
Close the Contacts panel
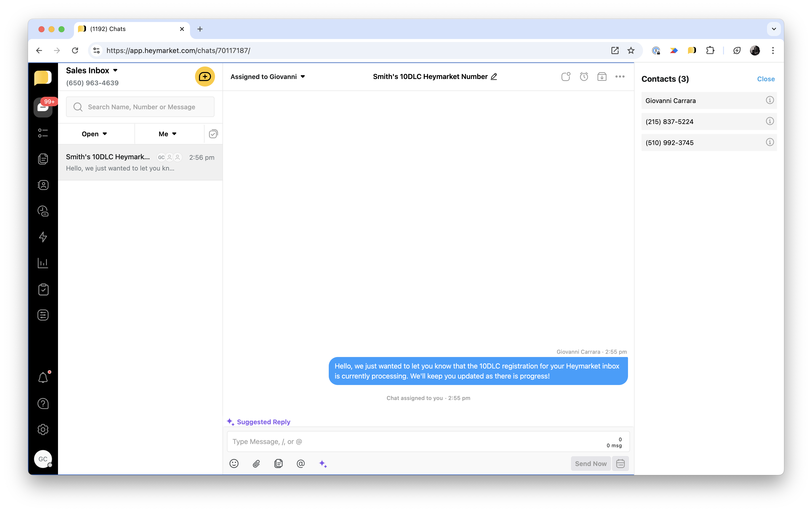[x=766, y=79]
